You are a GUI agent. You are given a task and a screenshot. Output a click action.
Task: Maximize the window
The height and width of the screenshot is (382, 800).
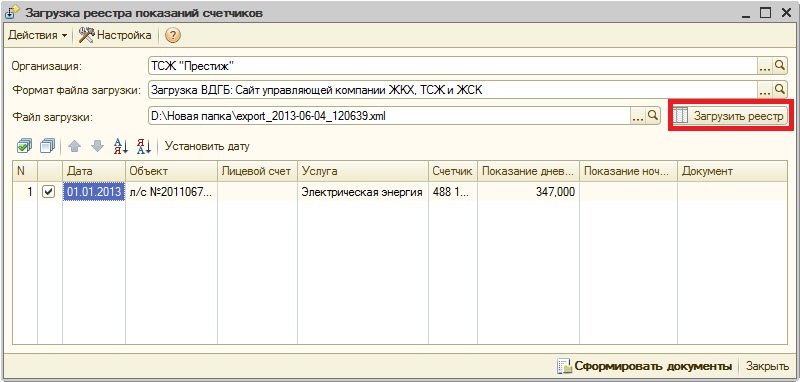click(x=765, y=13)
